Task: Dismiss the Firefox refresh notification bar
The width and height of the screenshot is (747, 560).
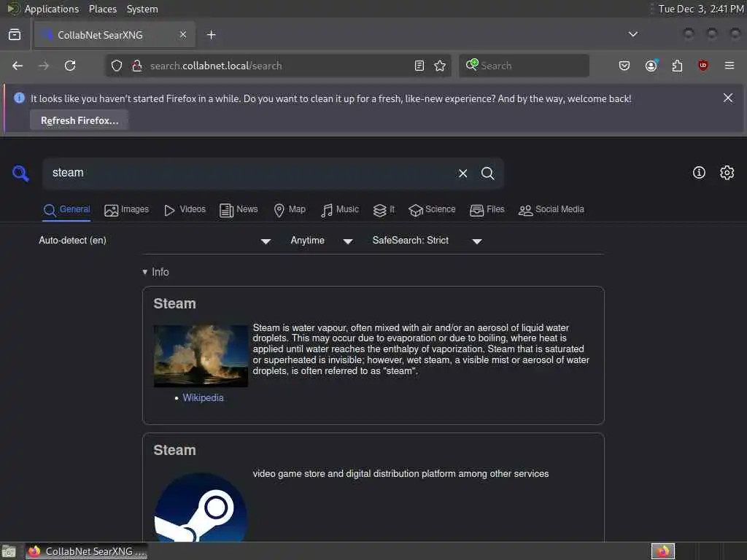Action: coord(728,98)
